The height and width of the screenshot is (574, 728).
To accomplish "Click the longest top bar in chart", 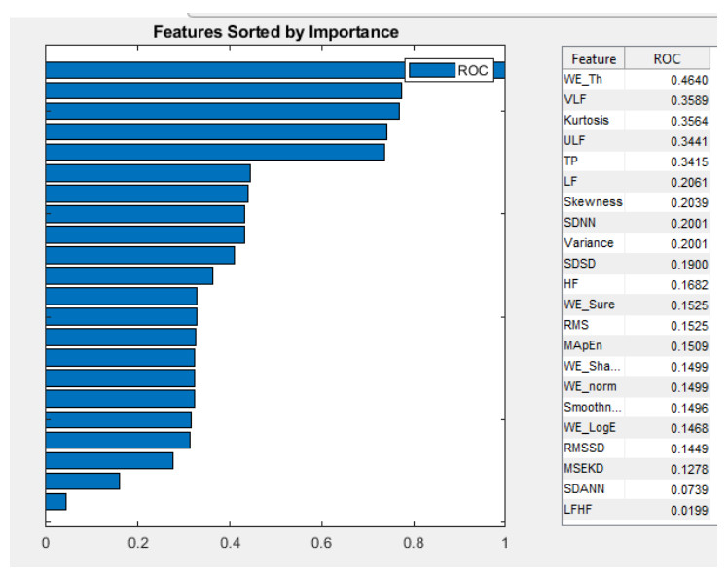I will (x=224, y=70).
